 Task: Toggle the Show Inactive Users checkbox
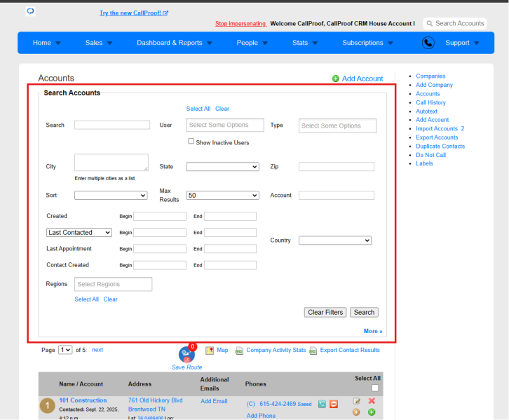point(191,141)
